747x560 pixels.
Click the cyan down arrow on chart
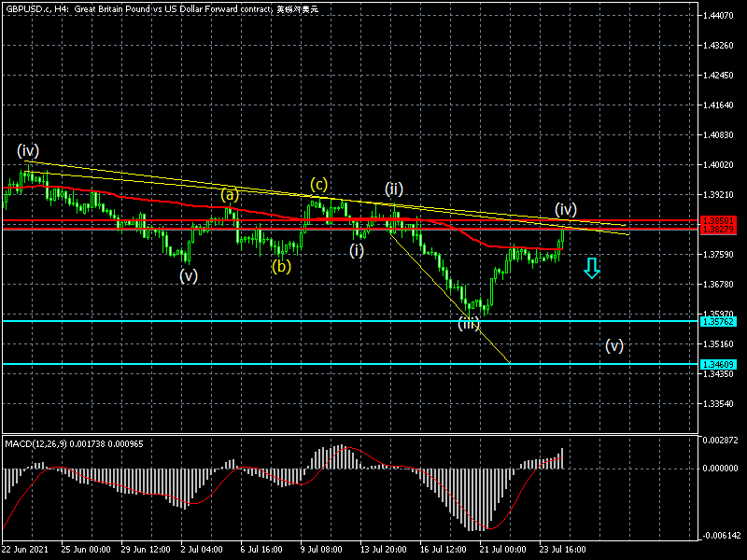[591, 269]
